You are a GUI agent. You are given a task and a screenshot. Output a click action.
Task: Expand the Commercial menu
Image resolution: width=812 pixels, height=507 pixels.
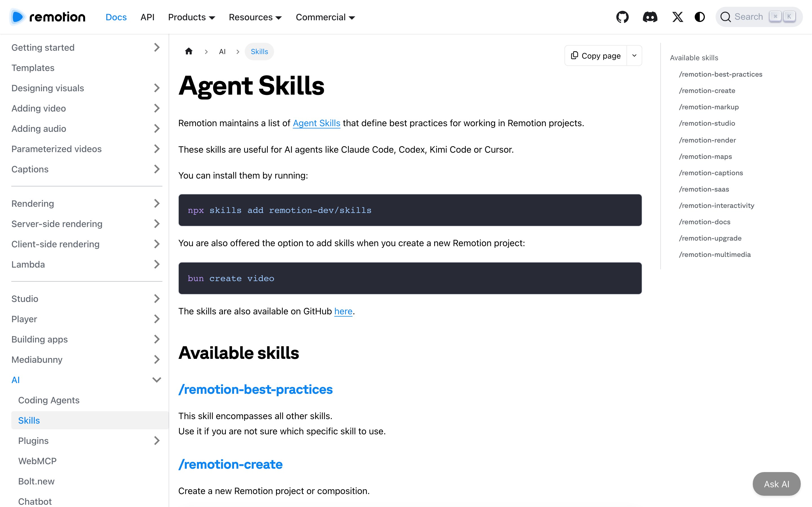pos(325,17)
